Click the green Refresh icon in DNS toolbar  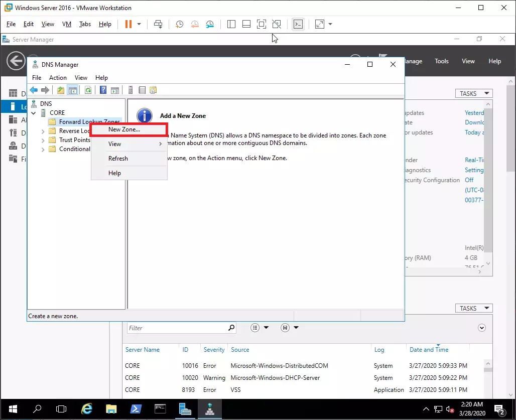pos(88,90)
